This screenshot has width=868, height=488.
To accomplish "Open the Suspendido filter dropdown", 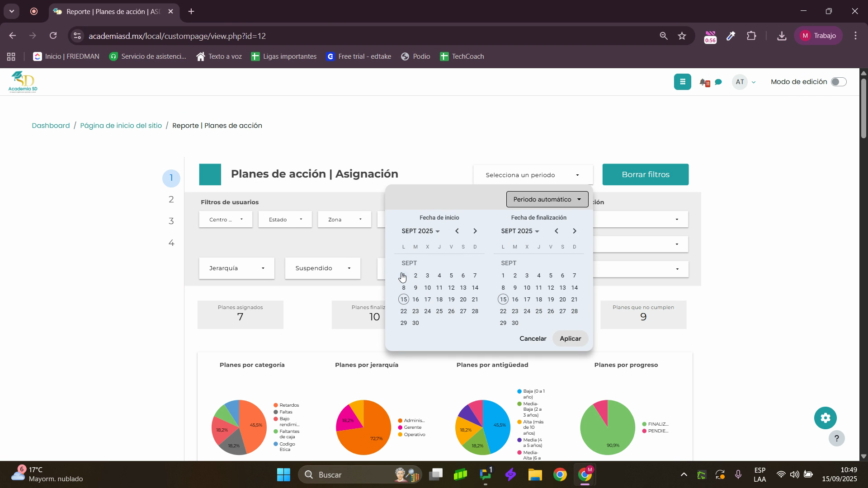I will 322,268.
